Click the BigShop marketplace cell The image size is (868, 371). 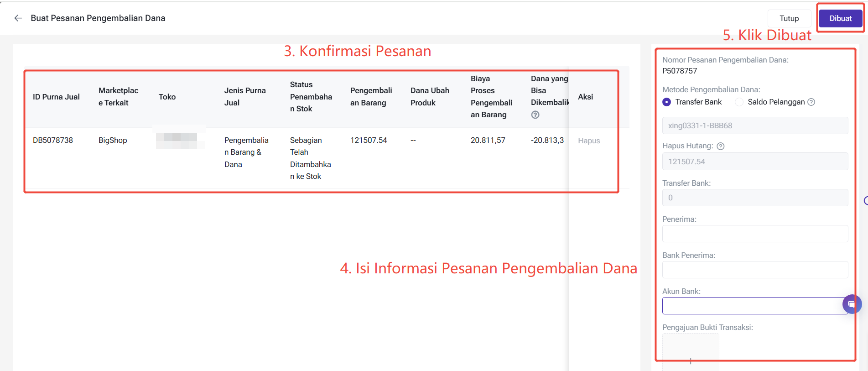point(113,140)
